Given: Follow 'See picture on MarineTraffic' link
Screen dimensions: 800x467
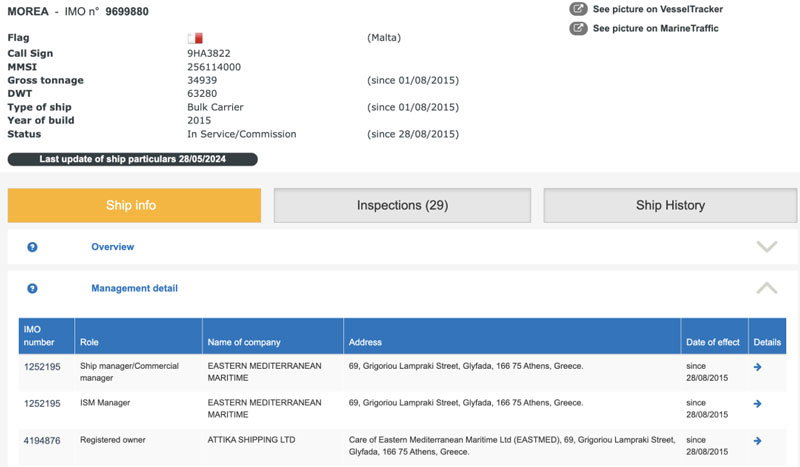Looking at the screenshot, I should click(656, 29).
